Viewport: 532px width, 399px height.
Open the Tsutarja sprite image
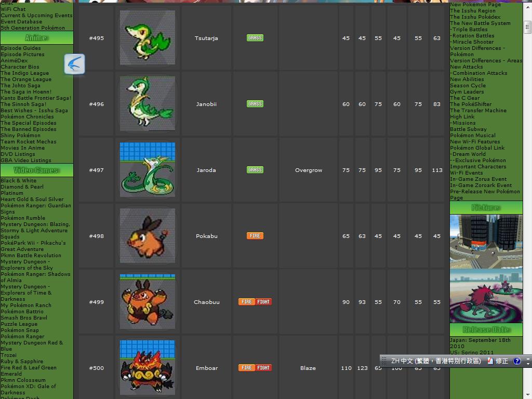click(148, 37)
